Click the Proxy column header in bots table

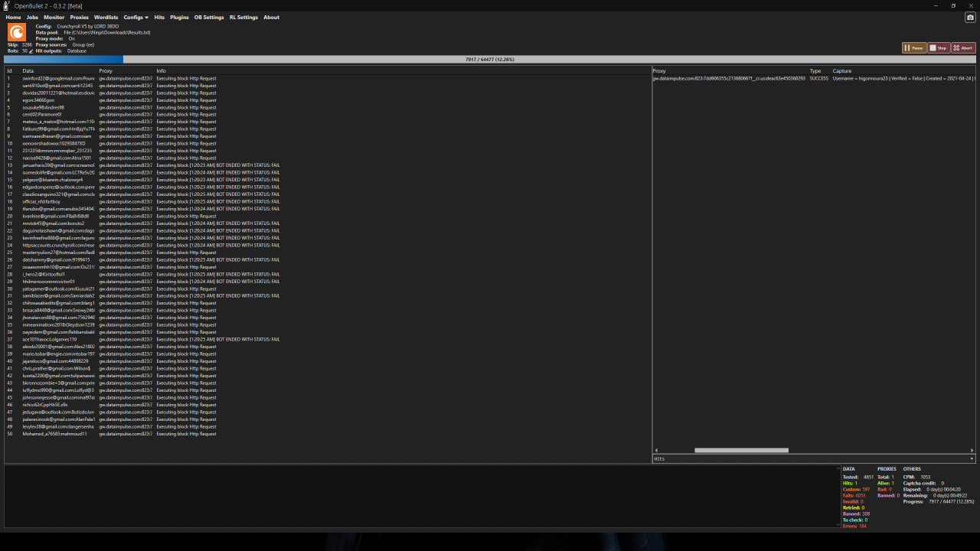106,70
